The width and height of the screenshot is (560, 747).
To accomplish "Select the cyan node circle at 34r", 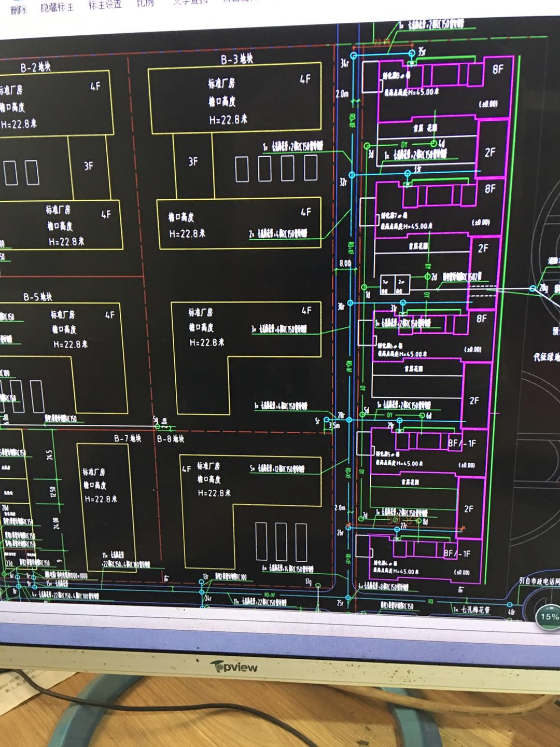I will (354, 56).
